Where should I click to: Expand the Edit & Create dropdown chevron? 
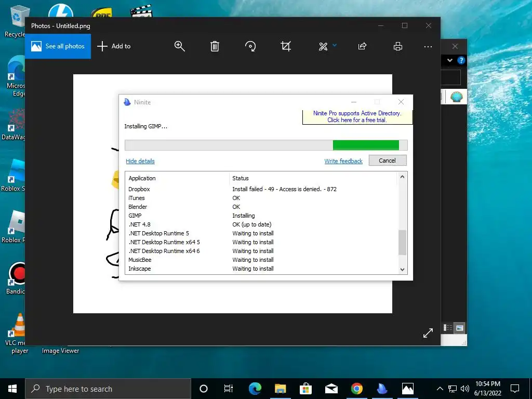click(x=335, y=45)
